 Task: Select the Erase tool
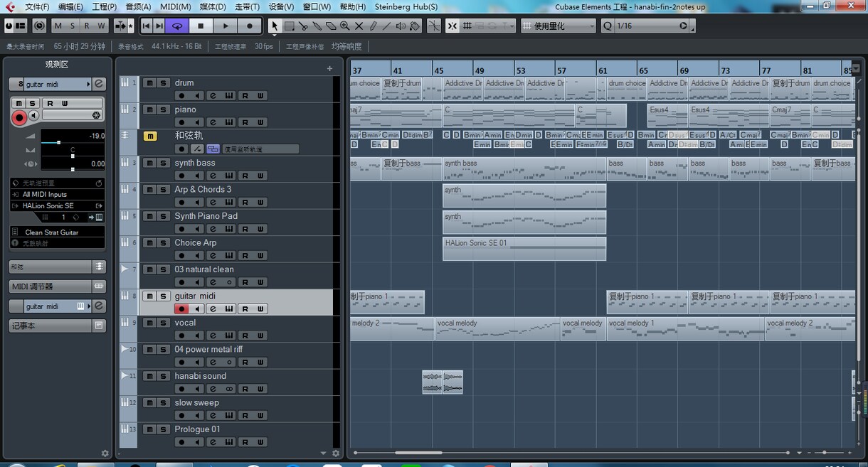[331, 26]
